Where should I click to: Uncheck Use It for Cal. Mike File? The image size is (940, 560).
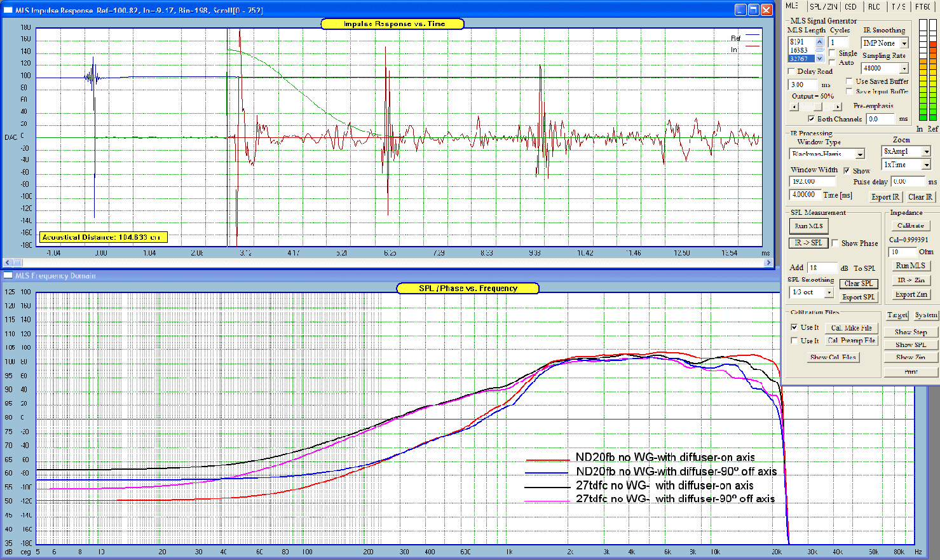click(794, 327)
